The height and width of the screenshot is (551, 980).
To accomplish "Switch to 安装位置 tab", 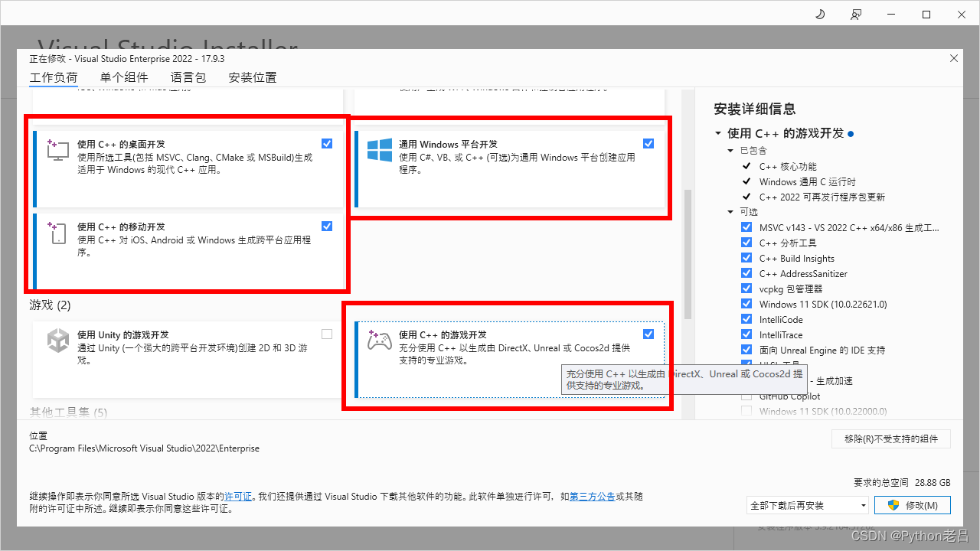I will 253,77.
